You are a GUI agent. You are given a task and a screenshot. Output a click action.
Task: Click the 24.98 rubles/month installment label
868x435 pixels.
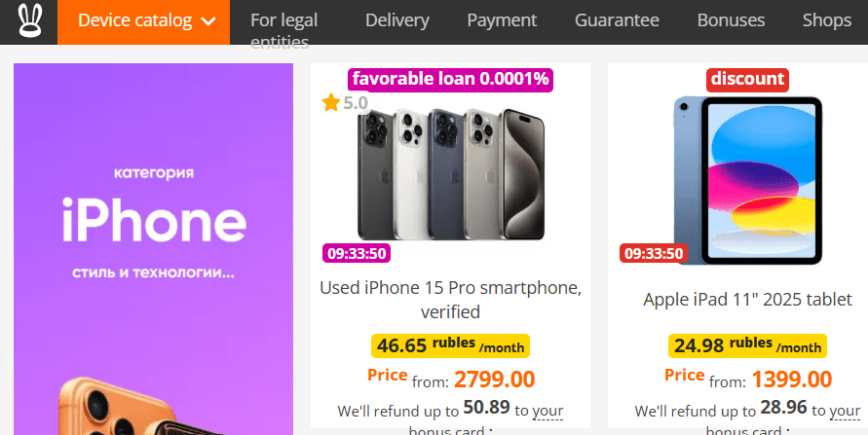(x=747, y=345)
